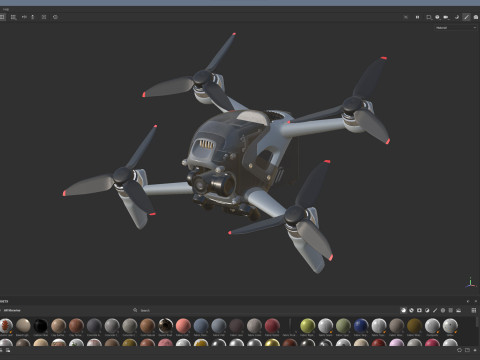The width and height of the screenshot is (480, 360).
Task: Select the red leaf material thumbnail
Action: 6,325
